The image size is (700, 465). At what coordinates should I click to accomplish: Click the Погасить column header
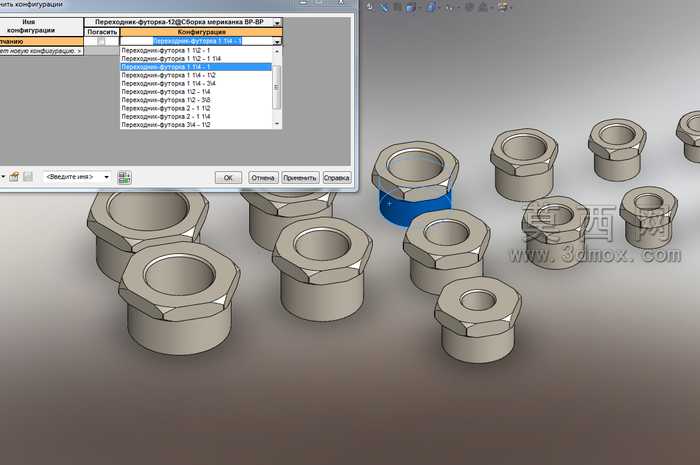pyautogui.click(x=102, y=32)
